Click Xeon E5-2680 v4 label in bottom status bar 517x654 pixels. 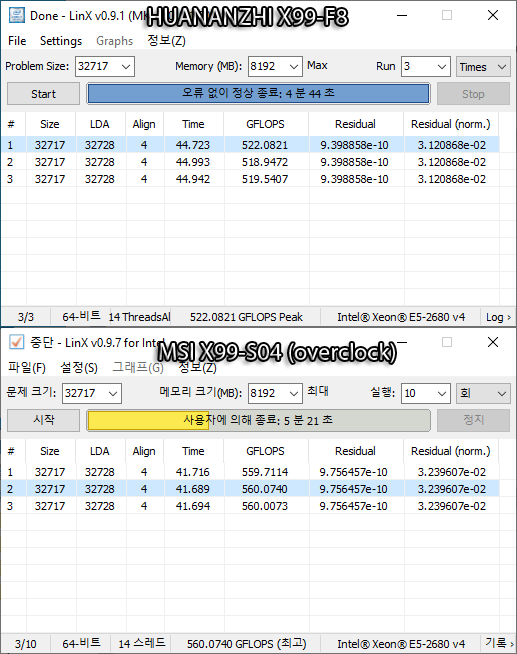coord(401,644)
